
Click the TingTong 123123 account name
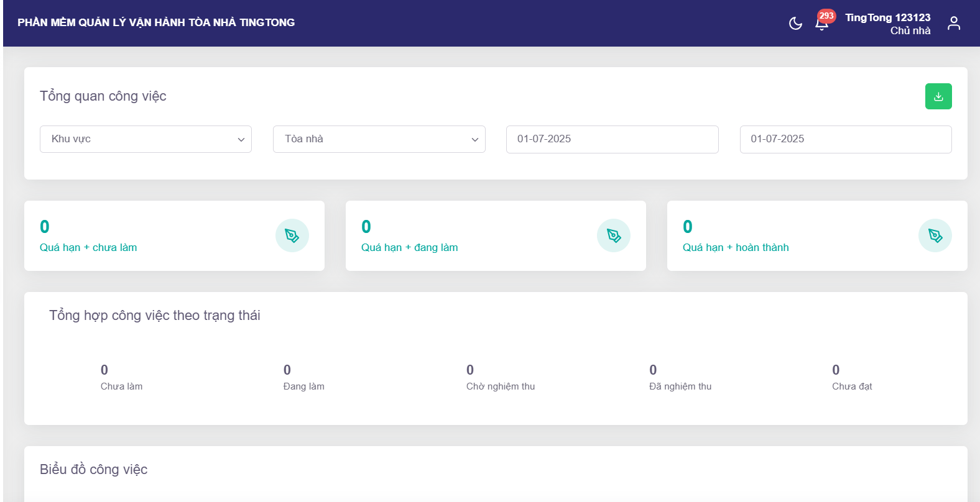point(887,17)
